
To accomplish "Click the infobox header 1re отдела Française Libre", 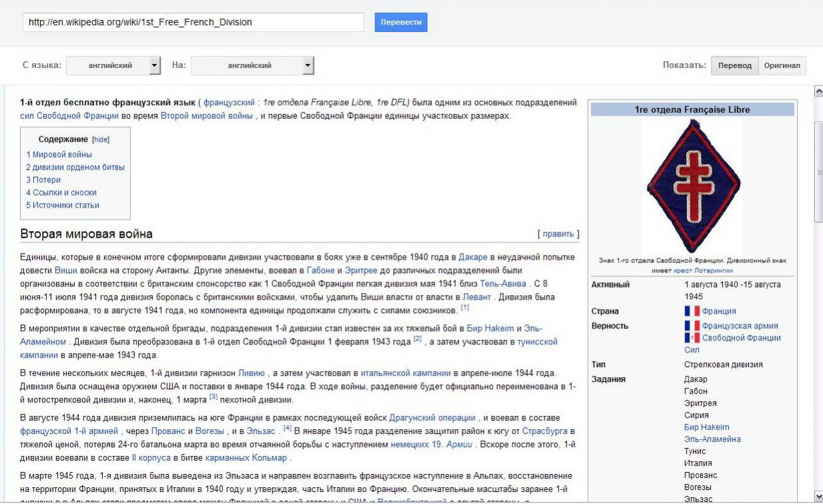I will pyautogui.click(x=692, y=109).
